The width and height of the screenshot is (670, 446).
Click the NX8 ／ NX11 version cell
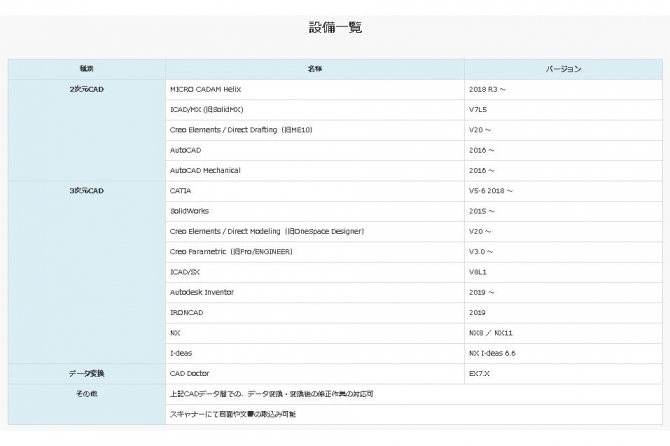pos(563,333)
